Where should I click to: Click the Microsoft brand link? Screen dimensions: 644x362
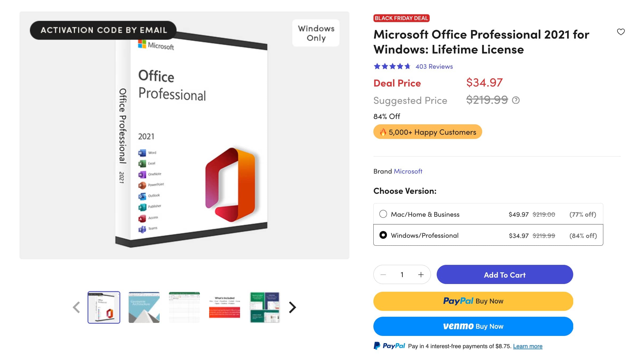[408, 171]
